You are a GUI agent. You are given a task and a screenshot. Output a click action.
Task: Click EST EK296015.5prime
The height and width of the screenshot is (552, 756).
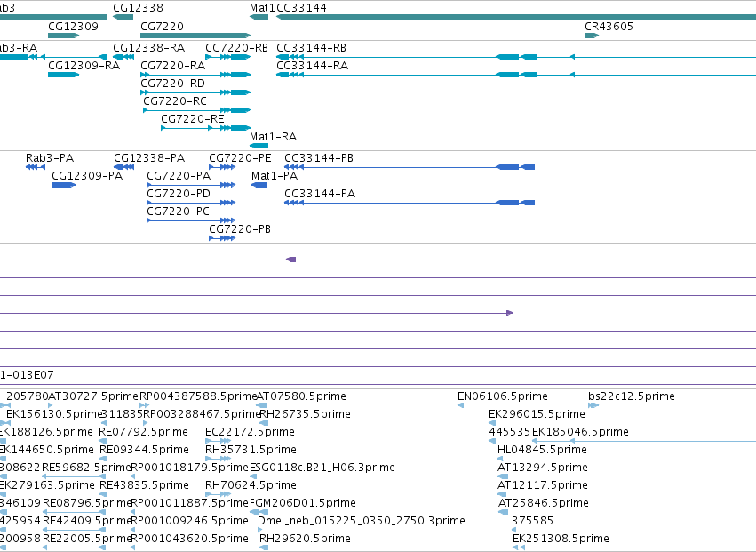(537, 414)
